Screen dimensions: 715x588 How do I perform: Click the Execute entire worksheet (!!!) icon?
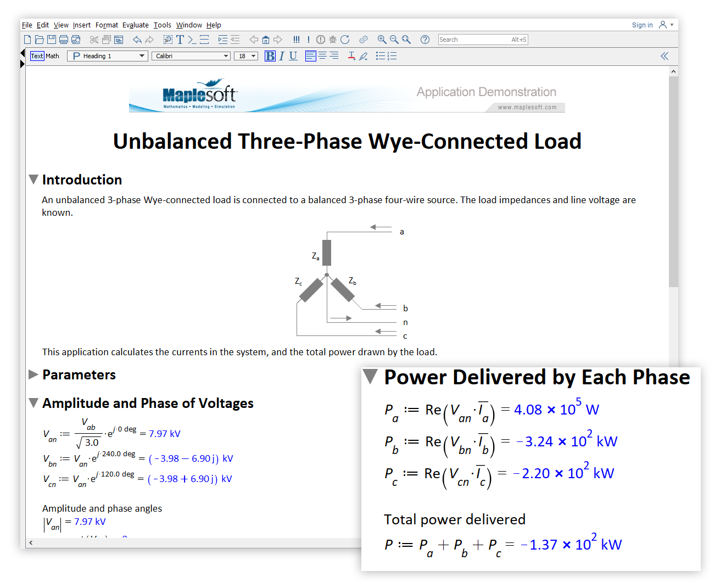pyautogui.click(x=297, y=40)
